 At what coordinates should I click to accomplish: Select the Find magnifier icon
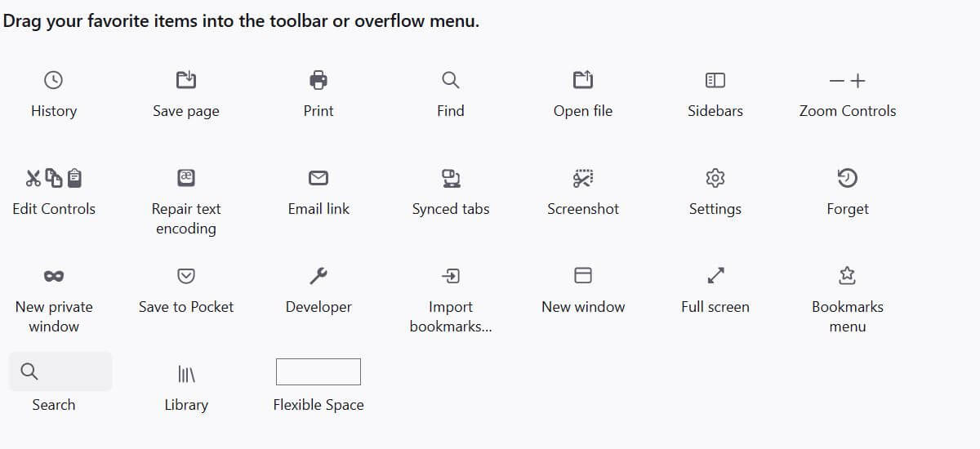click(x=450, y=80)
